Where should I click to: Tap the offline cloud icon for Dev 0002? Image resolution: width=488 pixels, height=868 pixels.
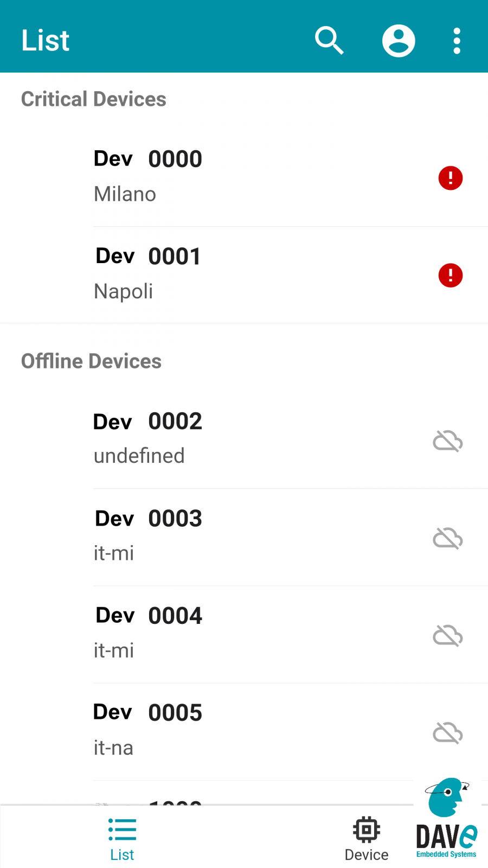(448, 441)
